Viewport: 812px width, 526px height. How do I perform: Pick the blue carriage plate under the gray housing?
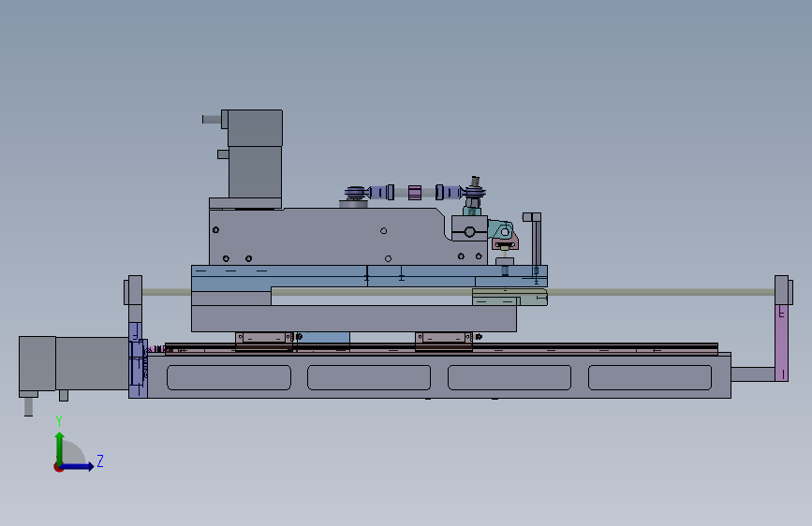pyautogui.click(x=369, y=276)
